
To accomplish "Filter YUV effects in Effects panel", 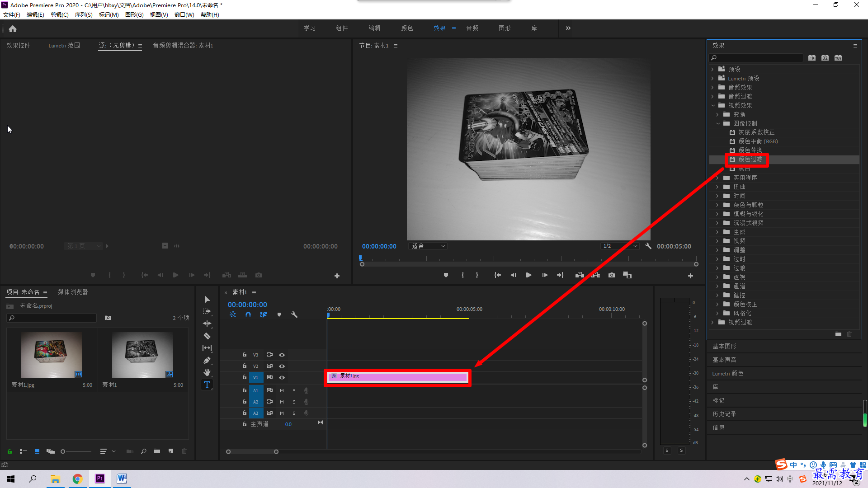I will tap(838, 57).
